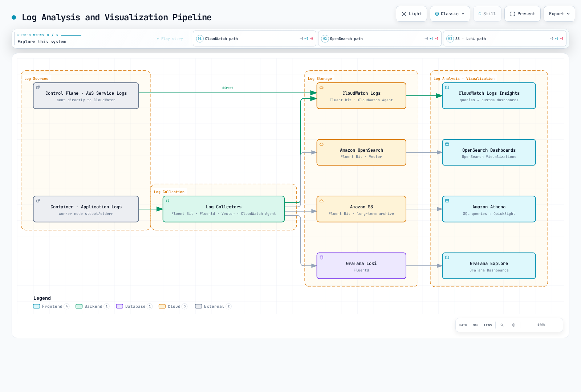Image resolution: width=581 pixels, height=392 pixels.
Task: Open the help question mark icon
Action: point(513,325)
